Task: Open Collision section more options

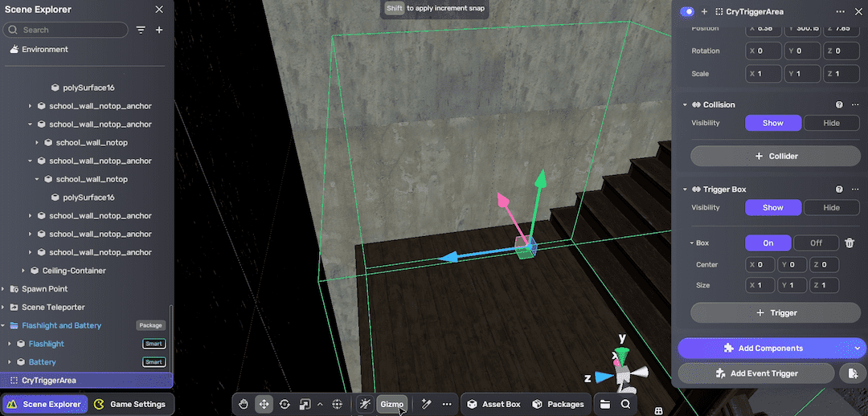Action: pyautogui.click(x=854, y=104)
